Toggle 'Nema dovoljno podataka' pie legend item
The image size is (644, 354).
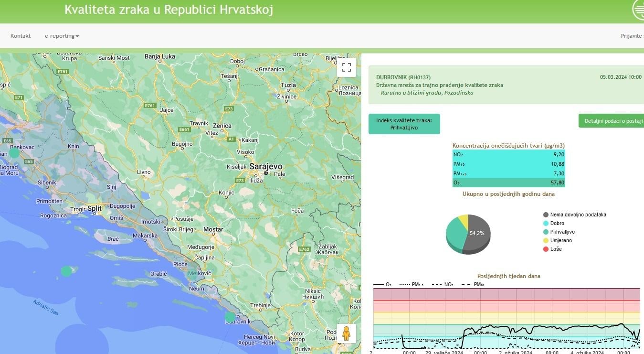(x=574, y=215)
